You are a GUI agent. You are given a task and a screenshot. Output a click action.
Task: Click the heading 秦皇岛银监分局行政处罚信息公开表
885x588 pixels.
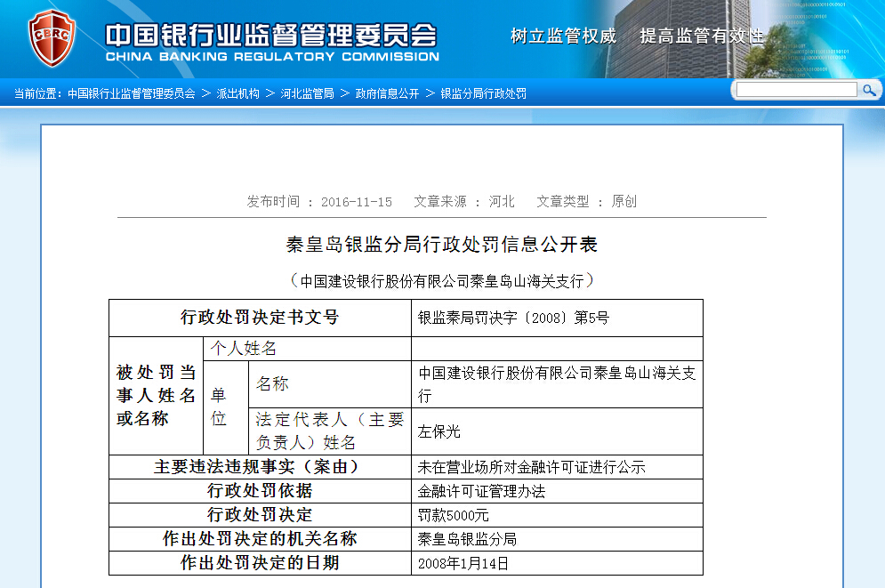coord(441,245)
